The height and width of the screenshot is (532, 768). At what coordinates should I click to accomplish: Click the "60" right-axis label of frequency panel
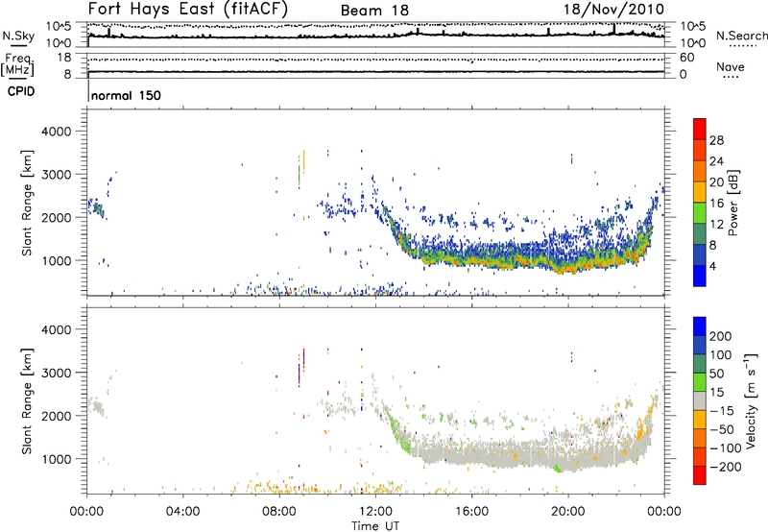coord(686,58)
